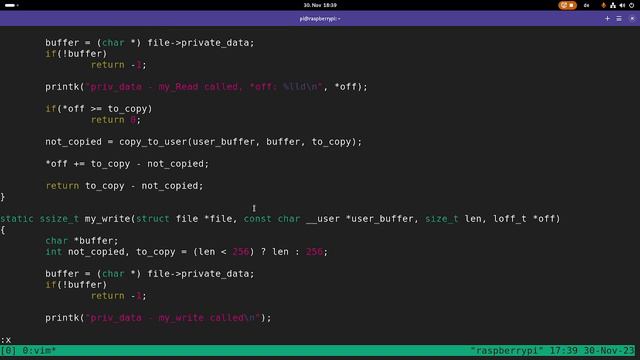Open the volume speaker icon
640x360 pixels.
pyautogui.click(x=622, y=5)
